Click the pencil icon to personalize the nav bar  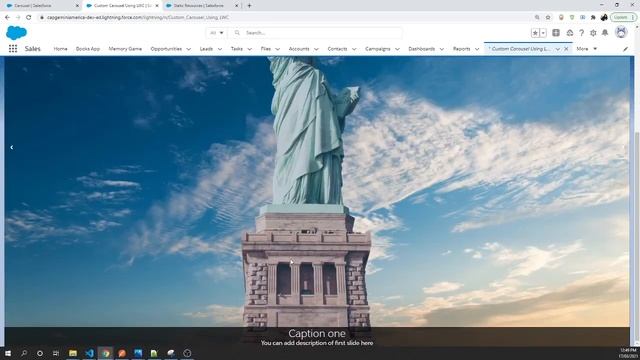[625, 49]
